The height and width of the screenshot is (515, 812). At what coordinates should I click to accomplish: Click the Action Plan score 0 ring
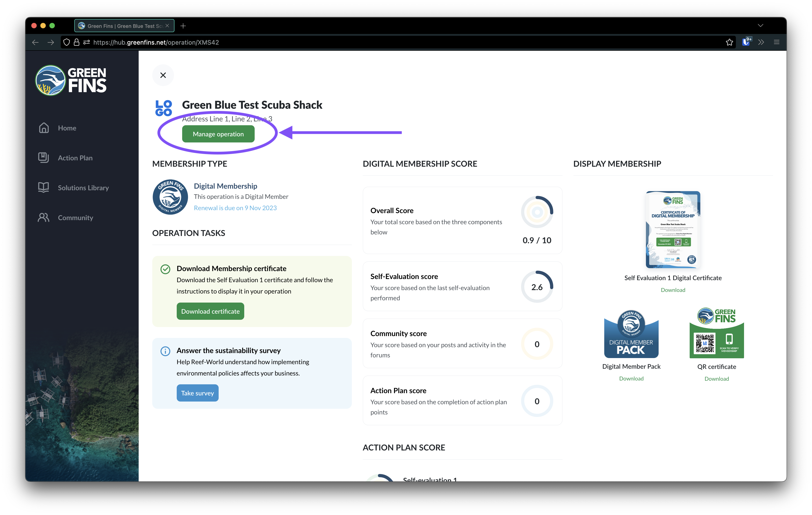click(x=537, y=401)
